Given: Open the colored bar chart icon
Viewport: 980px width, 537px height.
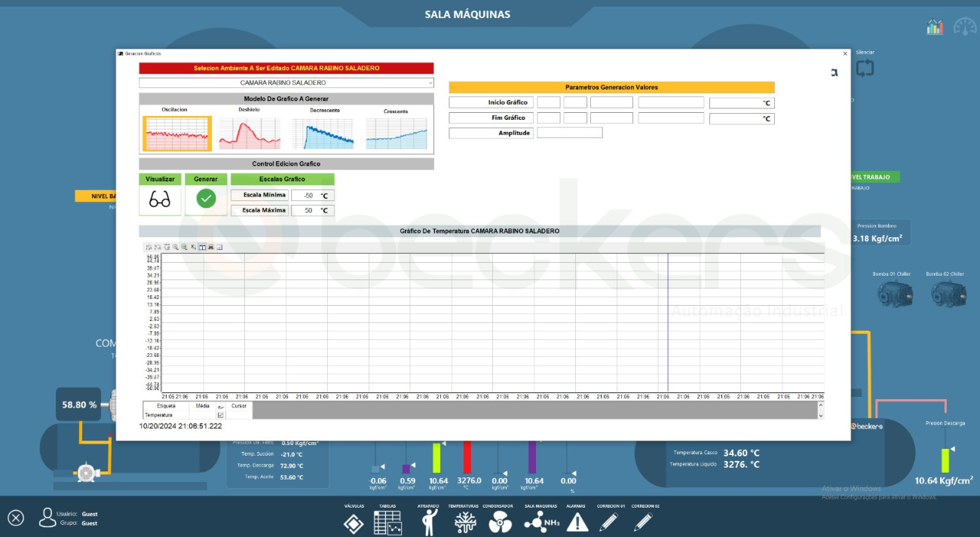Looking at the screenshot, I should pos(935,27).
